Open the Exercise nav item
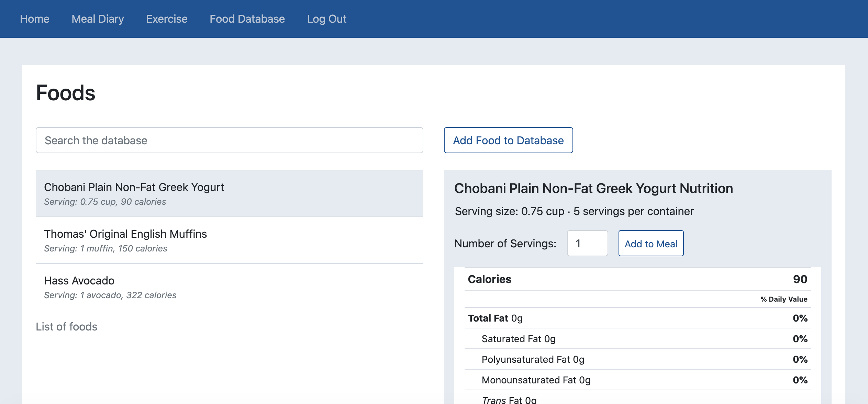This screenshot has height=404, width=868. coord(167,19)
